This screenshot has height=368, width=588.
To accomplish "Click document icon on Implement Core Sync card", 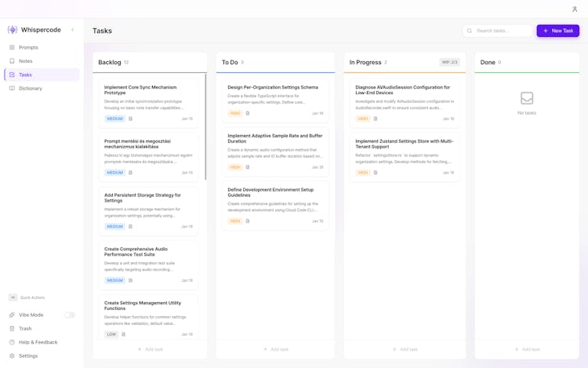I will (130, 119).
